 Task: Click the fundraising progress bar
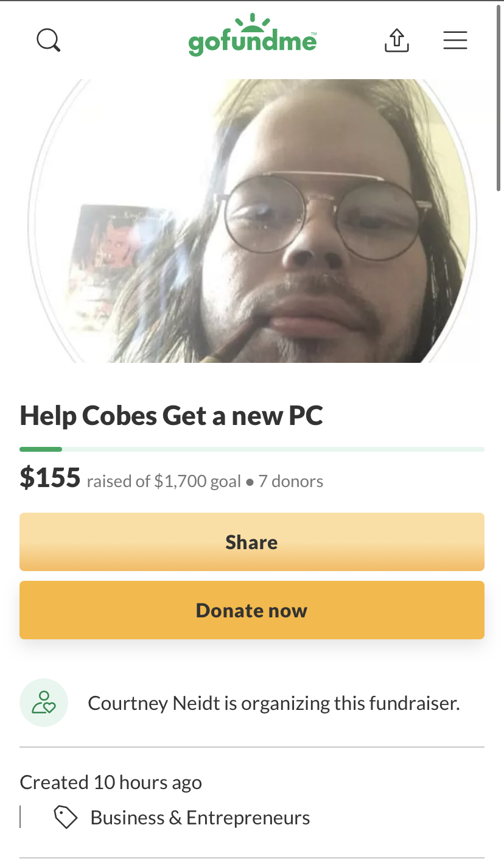coord(252,449)
